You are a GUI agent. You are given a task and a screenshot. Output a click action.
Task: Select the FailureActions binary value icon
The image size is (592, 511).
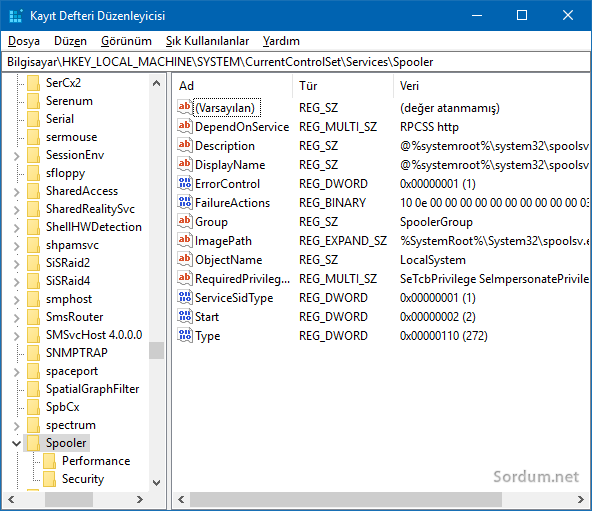(x=185, y=202)
